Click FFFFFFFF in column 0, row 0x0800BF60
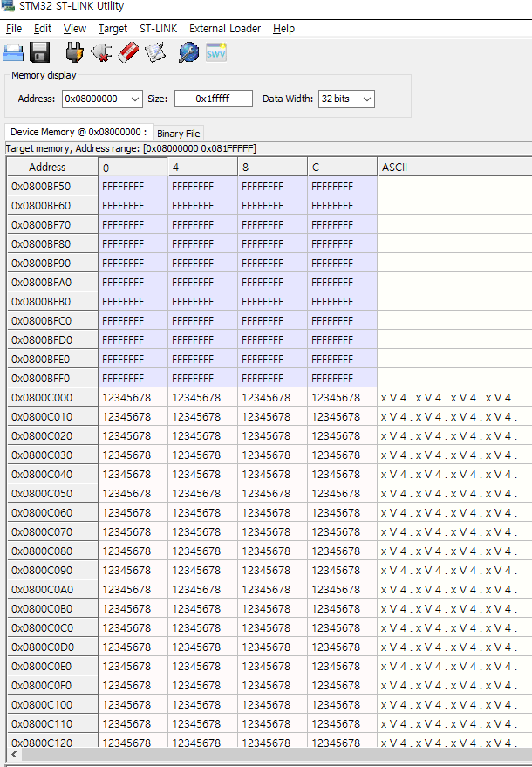The width and height of the screenshot is (532, 767). [123, 205]
